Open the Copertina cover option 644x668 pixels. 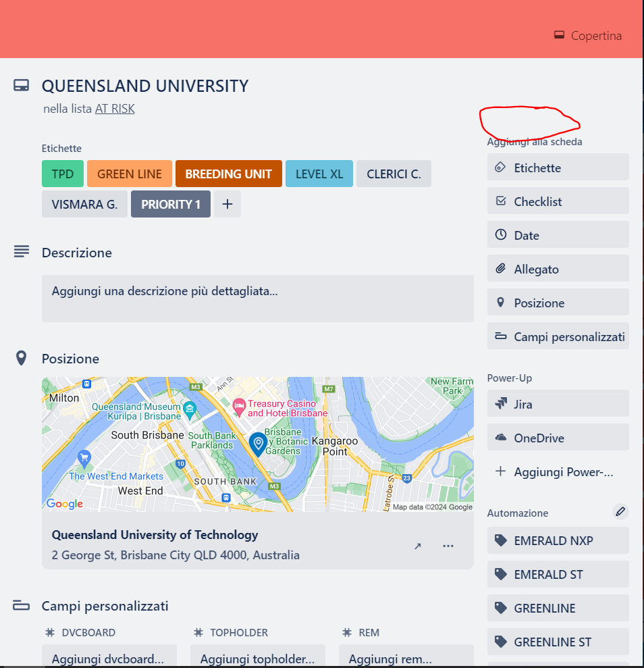[588, 36]
